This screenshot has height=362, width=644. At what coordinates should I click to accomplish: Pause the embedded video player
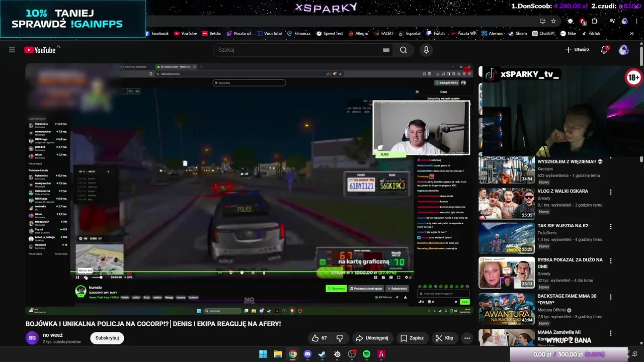click(x=77, y=277)
